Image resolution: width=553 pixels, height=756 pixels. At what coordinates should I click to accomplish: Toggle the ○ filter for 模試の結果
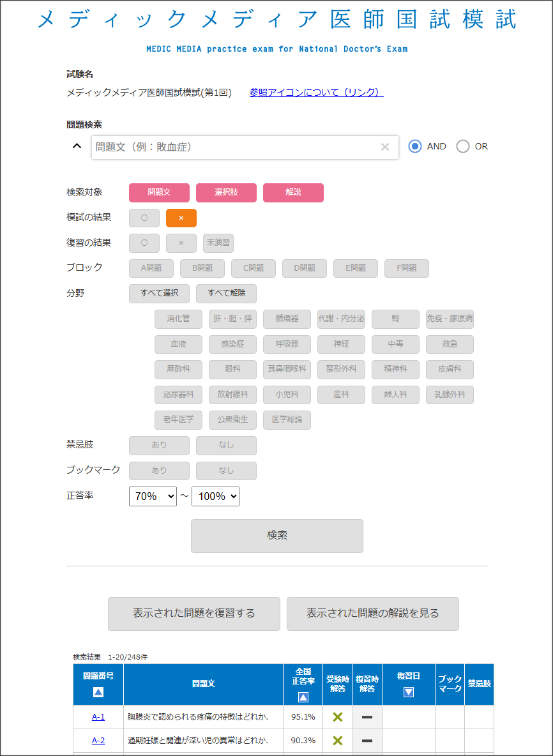(144, 218)
